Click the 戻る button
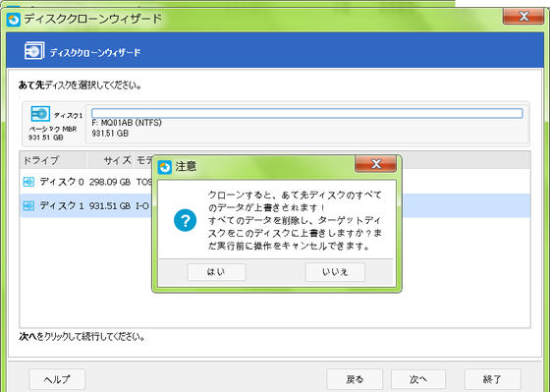This screenshot has height=392, width=550. (x=355, y=379)
